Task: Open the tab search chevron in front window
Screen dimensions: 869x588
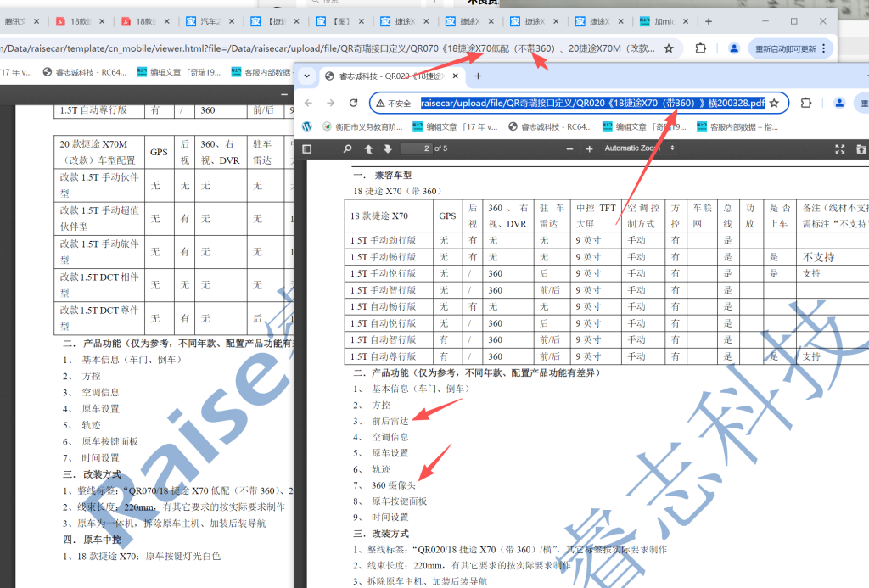Action: tap(306, 76)
